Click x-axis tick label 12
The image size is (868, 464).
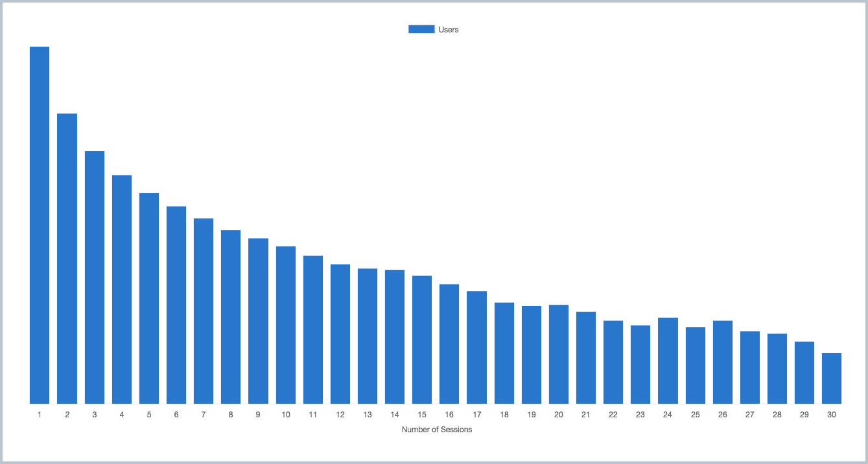[x=340, y=414]
